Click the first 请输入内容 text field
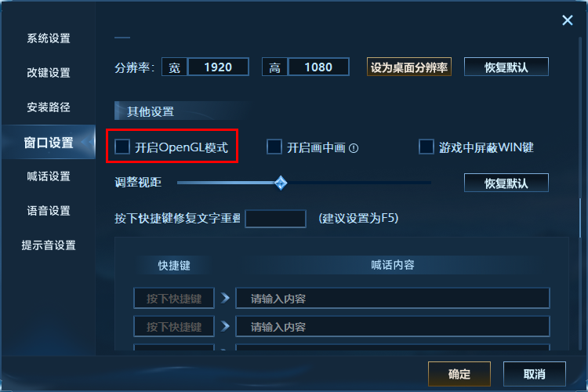Viewport: 588px width, 392px height. pyautogui.click(x=392, y=298)
